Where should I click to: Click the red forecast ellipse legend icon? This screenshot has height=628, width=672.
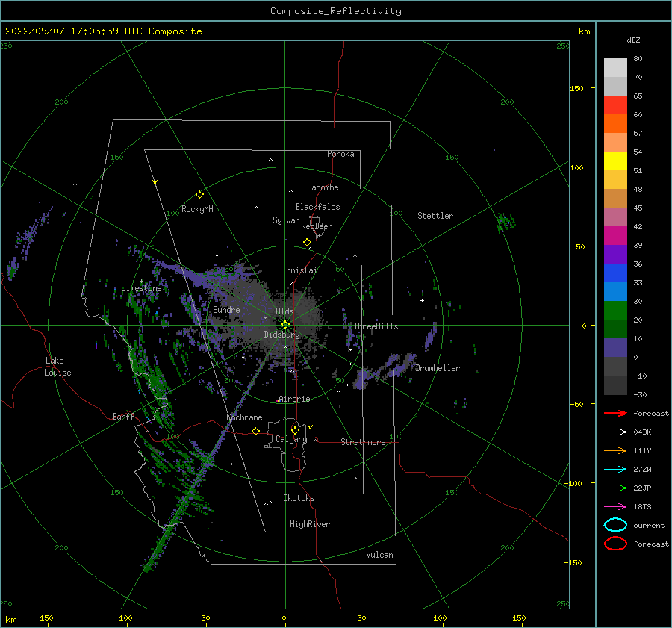[x=615, y=544]
